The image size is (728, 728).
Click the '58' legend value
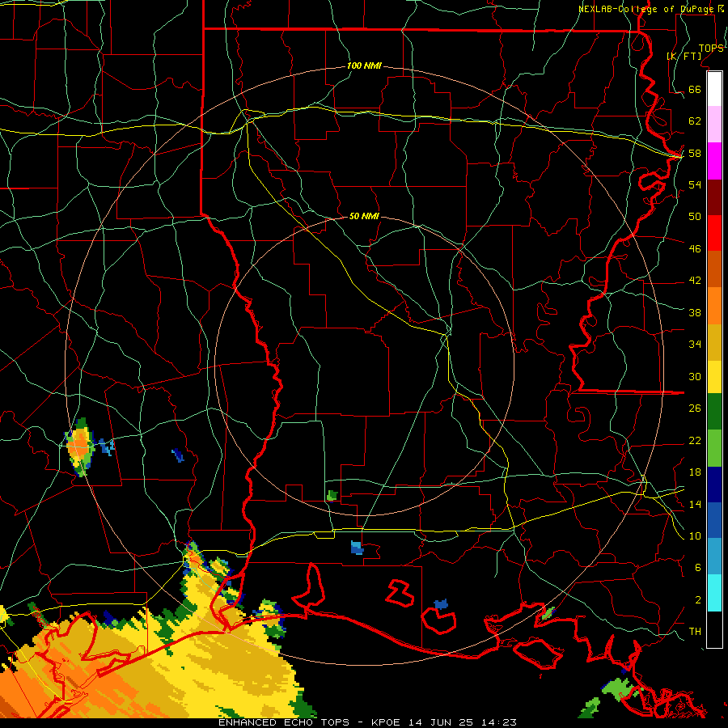tap(695, 153)
